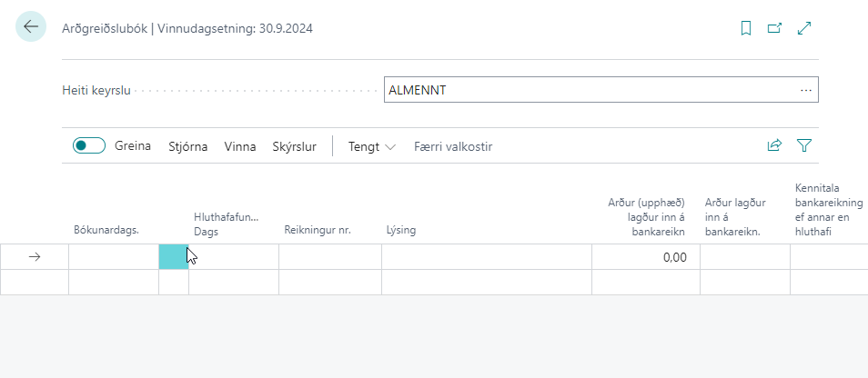The width and height of the screenshot is (868, 378).
Task: Click the Reikningur nr. cell in first row
Action: coord(329,257)
